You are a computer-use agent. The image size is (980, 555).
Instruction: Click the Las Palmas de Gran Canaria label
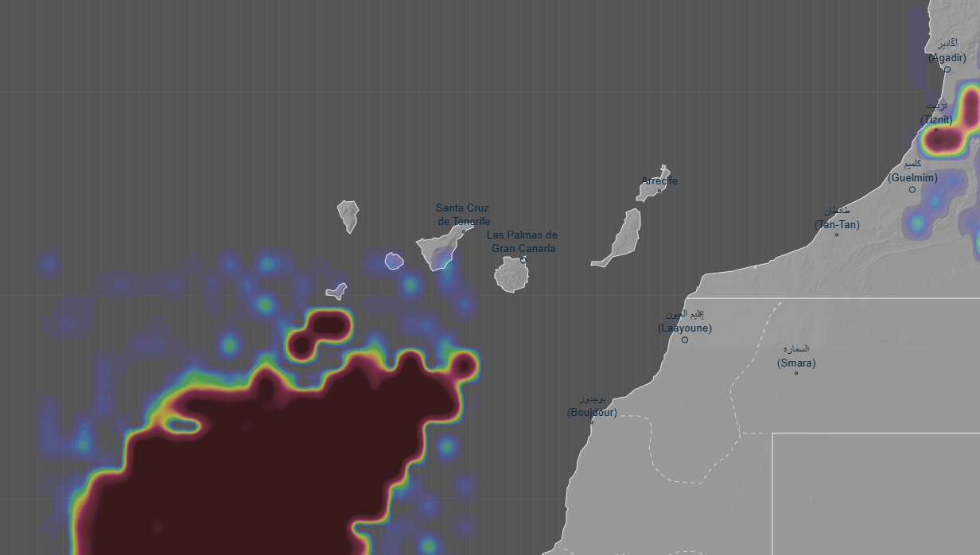[x=522, y=242]
